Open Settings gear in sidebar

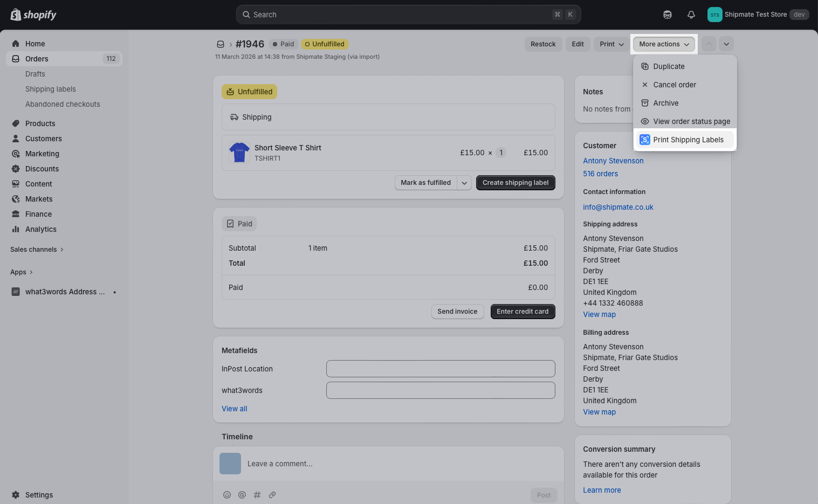16,495
